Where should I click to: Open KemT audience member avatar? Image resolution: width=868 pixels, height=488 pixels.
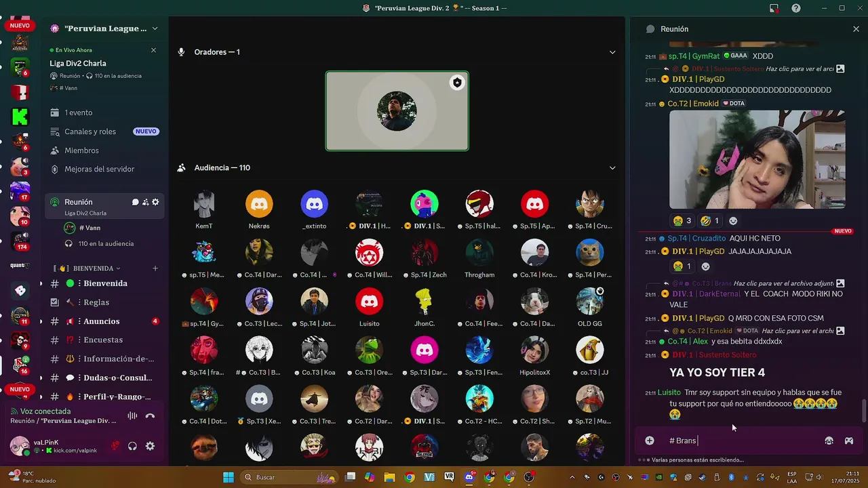coord(204,204)
